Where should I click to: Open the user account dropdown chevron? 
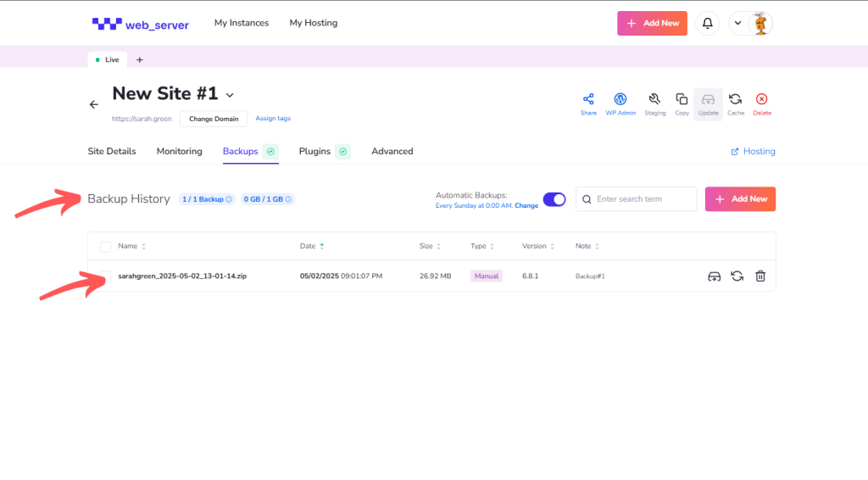point(737,23)
